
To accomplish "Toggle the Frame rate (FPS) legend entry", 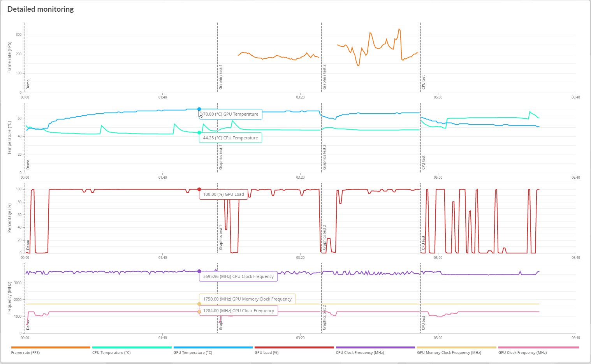I will (26, 352).
